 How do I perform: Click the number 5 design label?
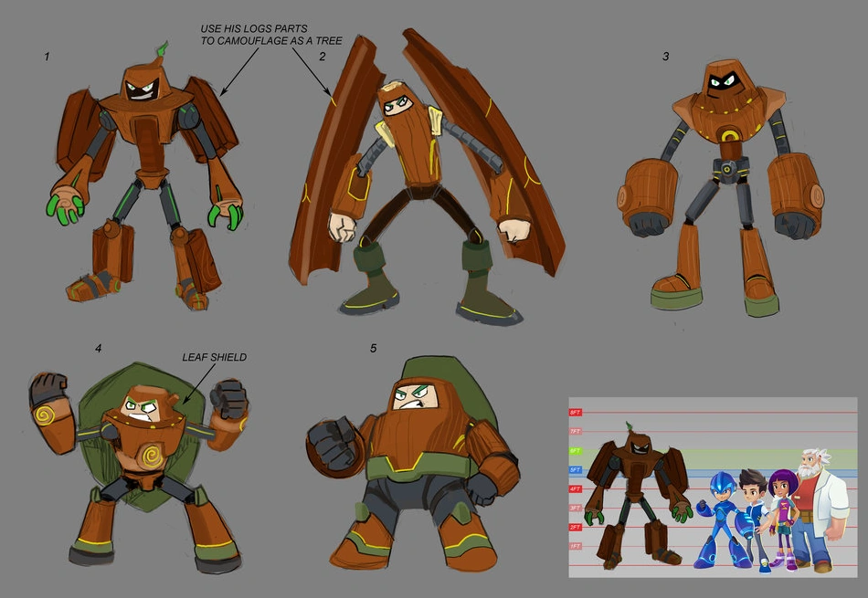[x=373, y=349]
